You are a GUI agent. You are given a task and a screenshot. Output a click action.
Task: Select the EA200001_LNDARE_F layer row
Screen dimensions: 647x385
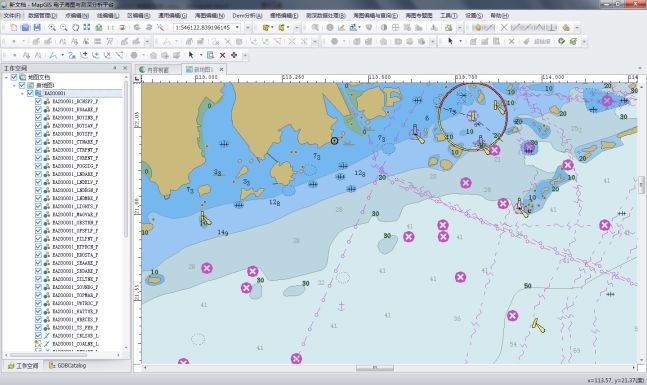pyautogui.click(x=75, y=174)
